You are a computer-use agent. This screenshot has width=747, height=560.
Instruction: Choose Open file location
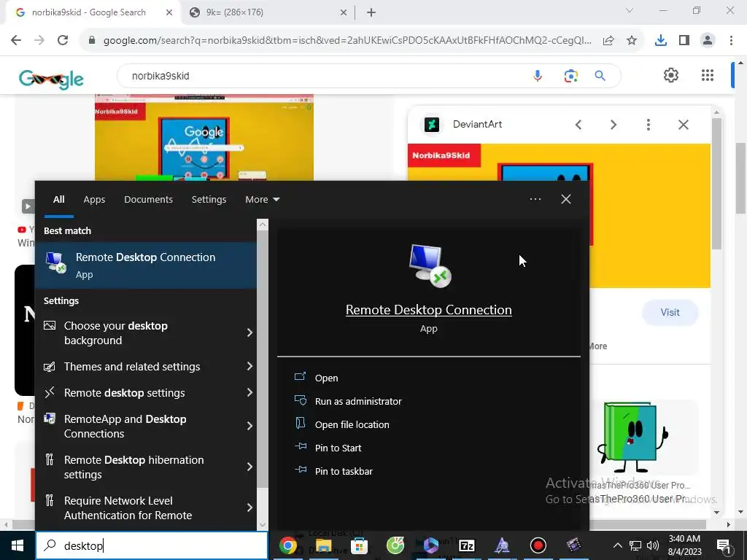352,425
